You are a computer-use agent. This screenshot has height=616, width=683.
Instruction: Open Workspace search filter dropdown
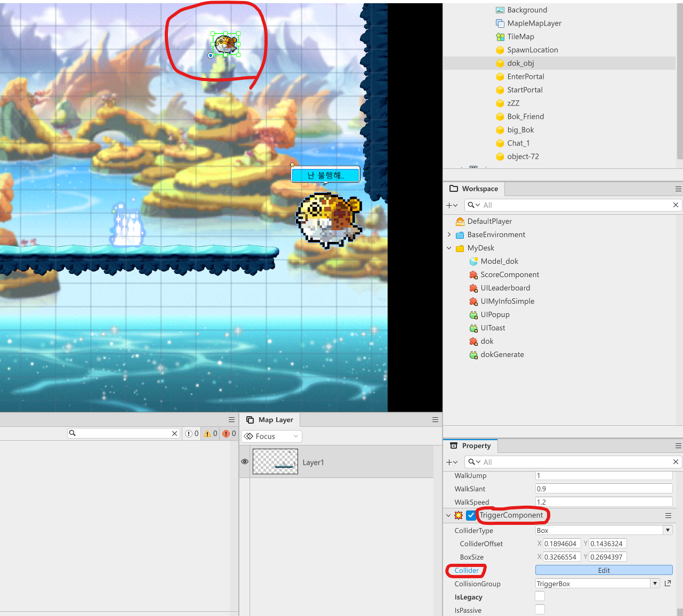[x=474, y=205]
